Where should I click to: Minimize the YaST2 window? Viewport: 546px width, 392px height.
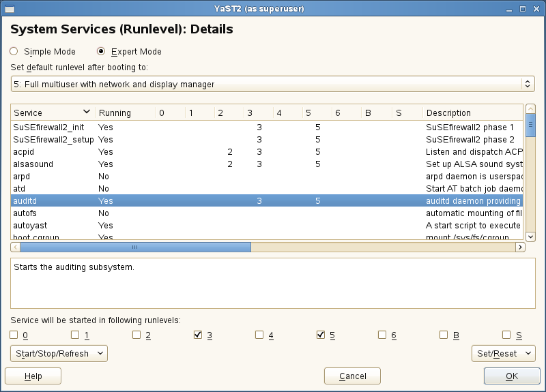coord(509,9)
